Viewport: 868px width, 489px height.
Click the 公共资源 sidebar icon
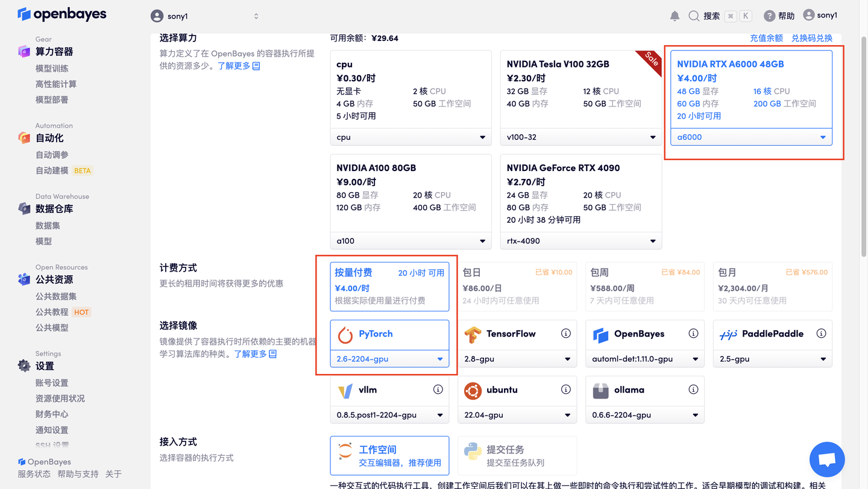(x=24, y=279)
